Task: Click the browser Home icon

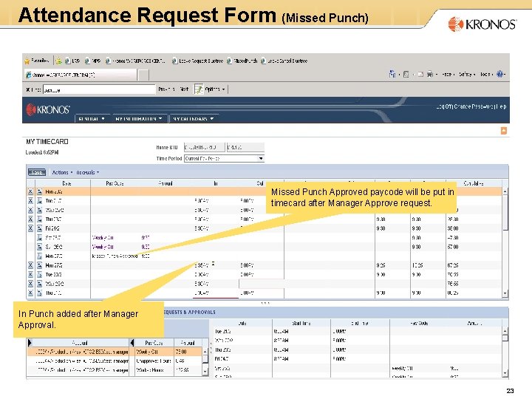Action: click(x=392, y=74)
